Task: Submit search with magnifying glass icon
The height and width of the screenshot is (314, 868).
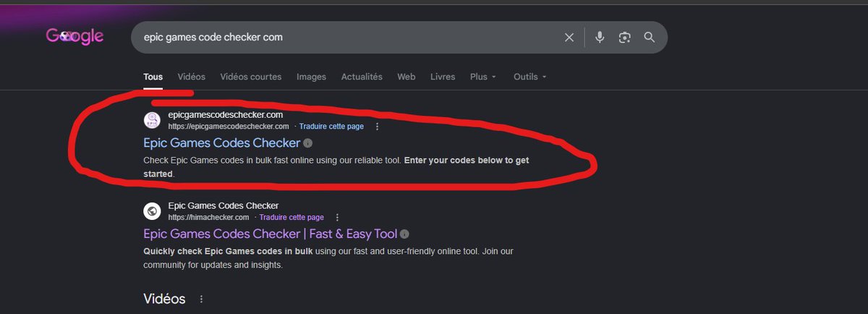Action: tap(650, 37)
